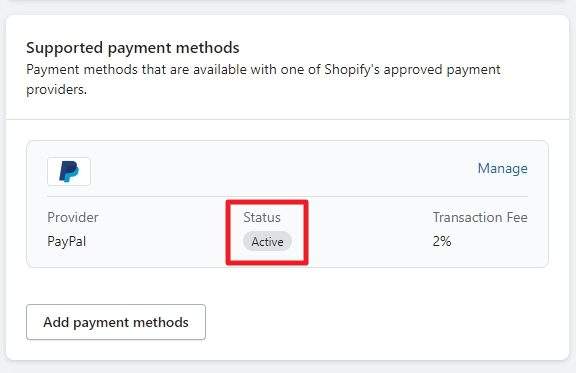This screenshot has height=373, width=576.
Task: Click the gray page background above the card
Action: [x=287, y=8]
